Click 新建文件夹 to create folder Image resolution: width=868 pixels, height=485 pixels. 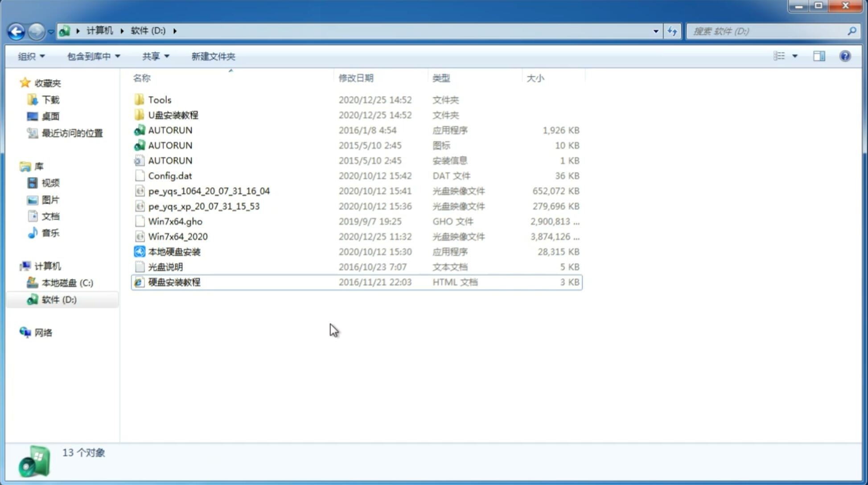[213, 55]
